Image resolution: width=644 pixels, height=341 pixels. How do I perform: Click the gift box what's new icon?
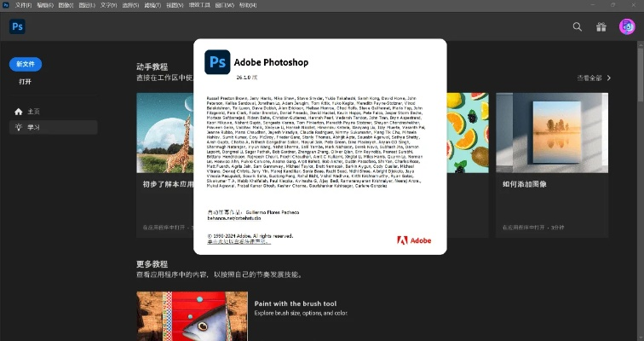point(601,26)
